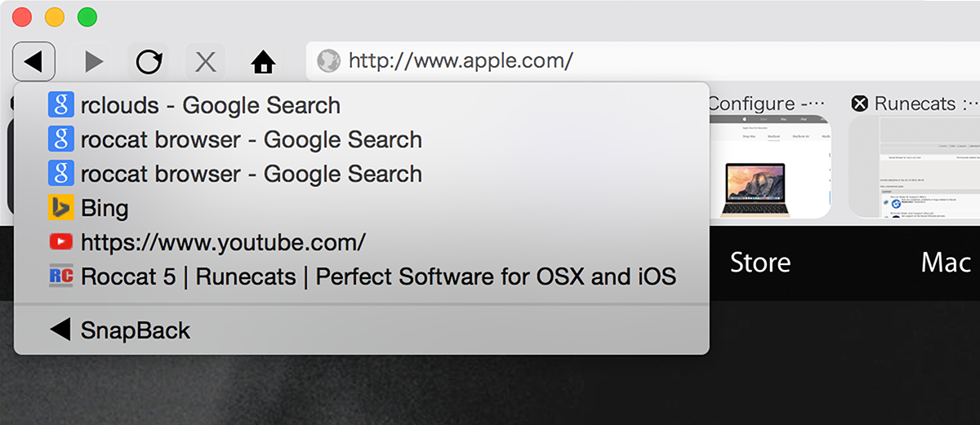Reload the page with the refresh icon
The width and height of the screenshot is (980, 425).
pos(149,61)
